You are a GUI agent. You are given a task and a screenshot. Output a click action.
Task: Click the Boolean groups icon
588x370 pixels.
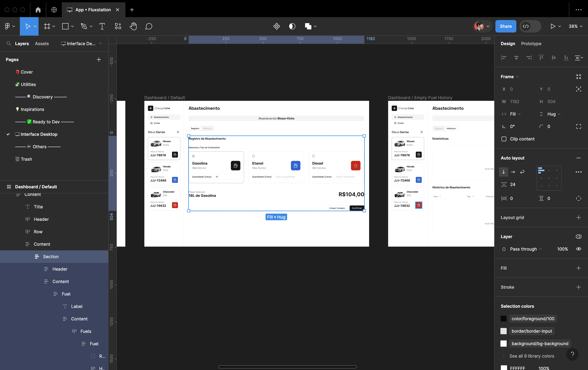click(x=308, y=26)
